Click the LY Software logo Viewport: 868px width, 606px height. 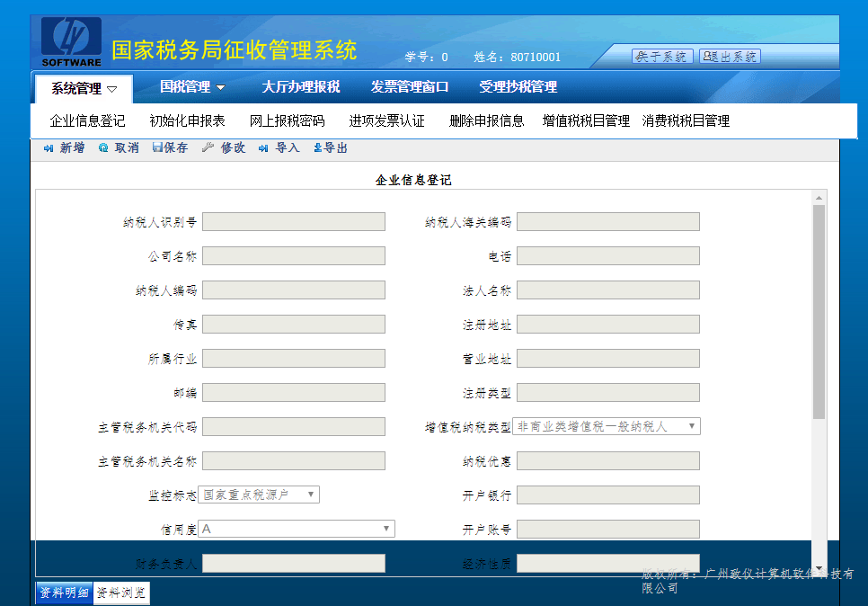click(x=71, y=42)
